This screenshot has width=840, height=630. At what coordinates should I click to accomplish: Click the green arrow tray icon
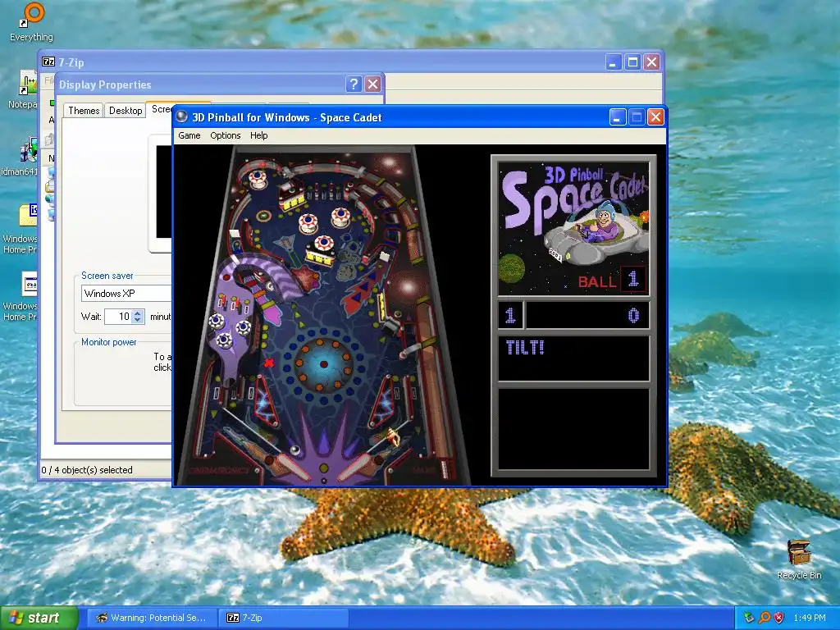(x=749, y=618)
